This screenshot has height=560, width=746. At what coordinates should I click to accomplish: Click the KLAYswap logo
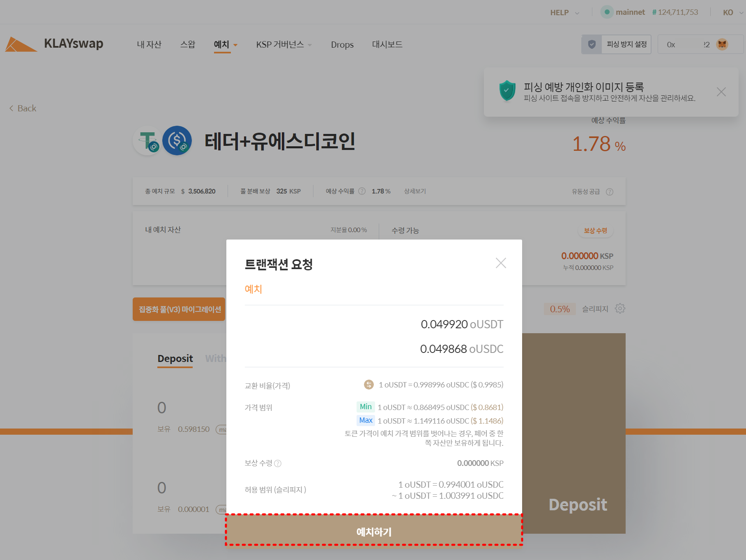[54, 44]
